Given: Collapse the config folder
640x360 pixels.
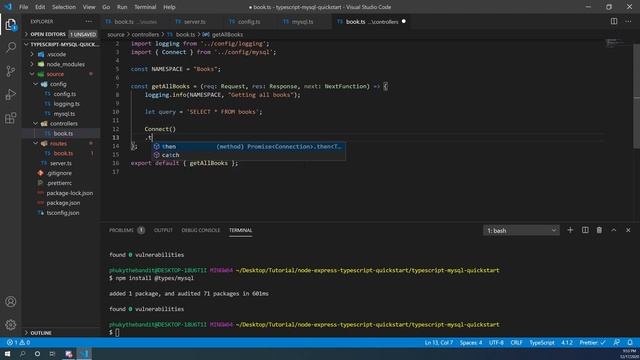Looking at the screenshot, I should tap(58, 84).
